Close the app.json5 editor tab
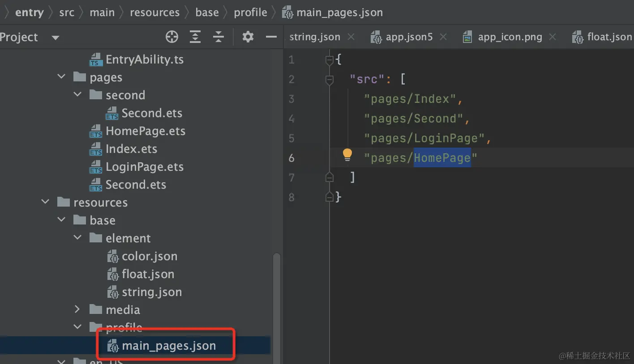The height and width of the screenshot is (364, 634). pos(443,37)
